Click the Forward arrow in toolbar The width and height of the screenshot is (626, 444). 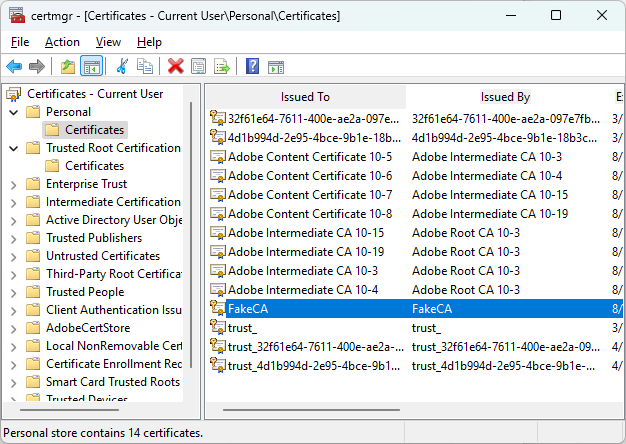(37, 66)
